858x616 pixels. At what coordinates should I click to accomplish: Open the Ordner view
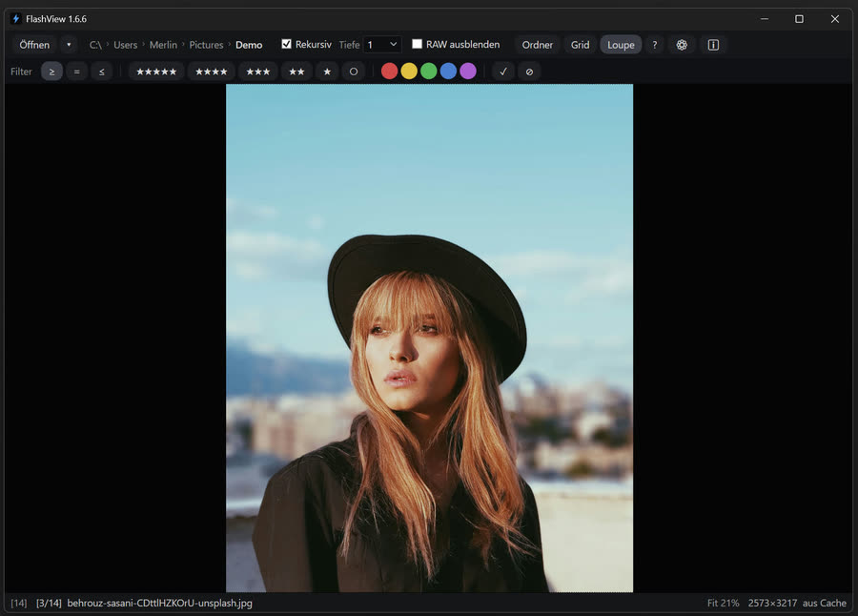point(537,44)
